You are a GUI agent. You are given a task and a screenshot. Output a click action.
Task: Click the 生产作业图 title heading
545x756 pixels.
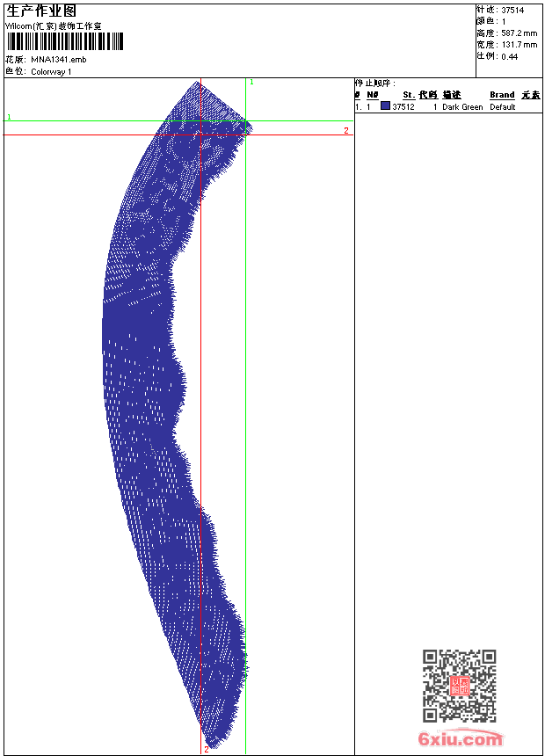41,11
